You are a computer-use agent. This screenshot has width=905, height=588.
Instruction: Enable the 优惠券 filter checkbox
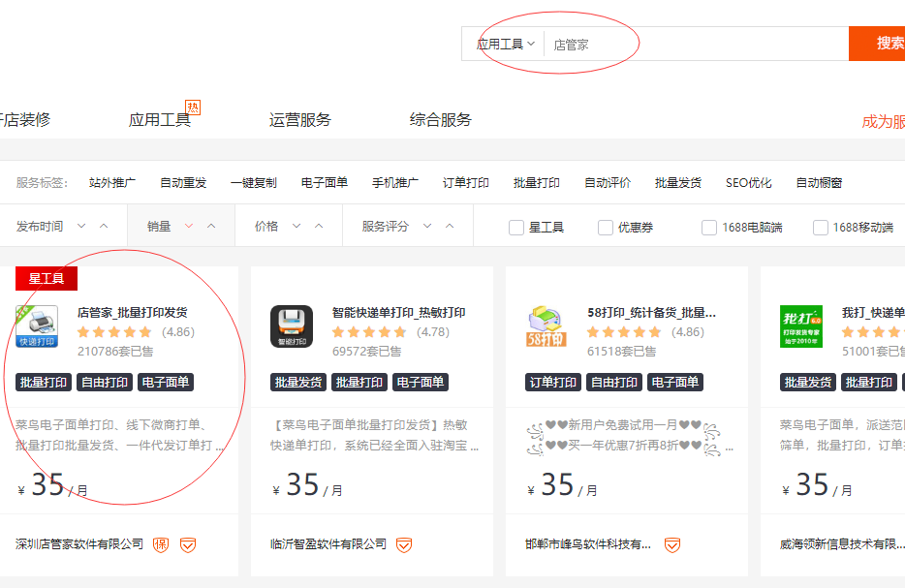point(606,228)
